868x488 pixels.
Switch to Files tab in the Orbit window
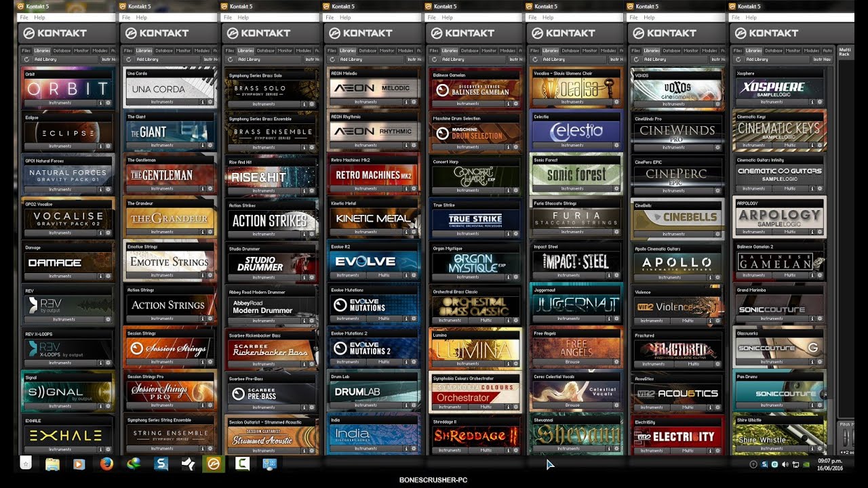(26, 51)
